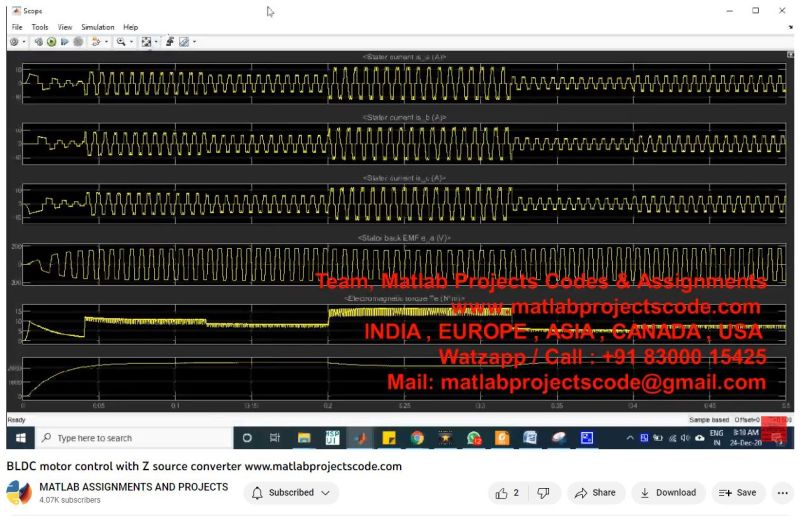Click the '4.07K subscribers' text

click(70, 500)
